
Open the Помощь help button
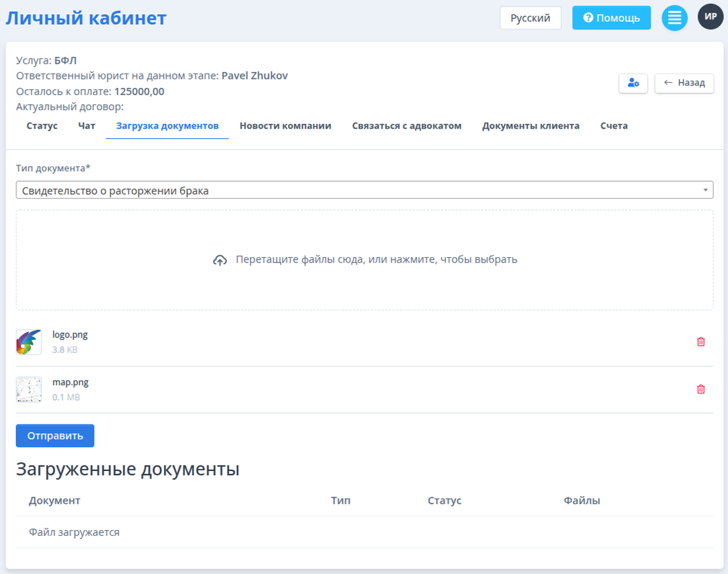click(x=611, y=18)
